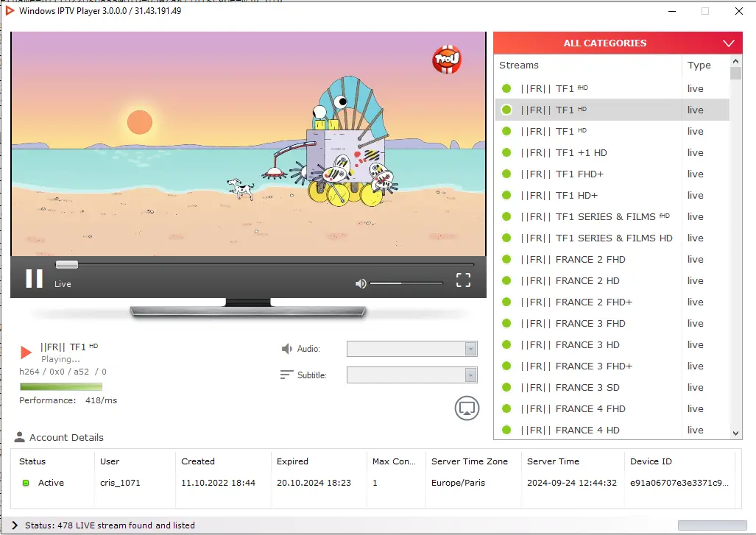Click the status text 478 LIVE stream found

[110, 525]
